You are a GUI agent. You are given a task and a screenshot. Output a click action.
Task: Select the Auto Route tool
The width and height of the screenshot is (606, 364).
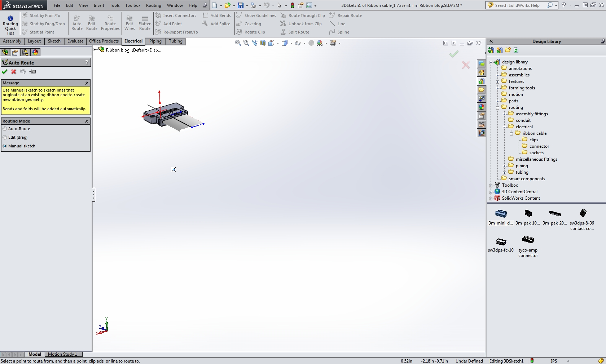click(77, 22)
